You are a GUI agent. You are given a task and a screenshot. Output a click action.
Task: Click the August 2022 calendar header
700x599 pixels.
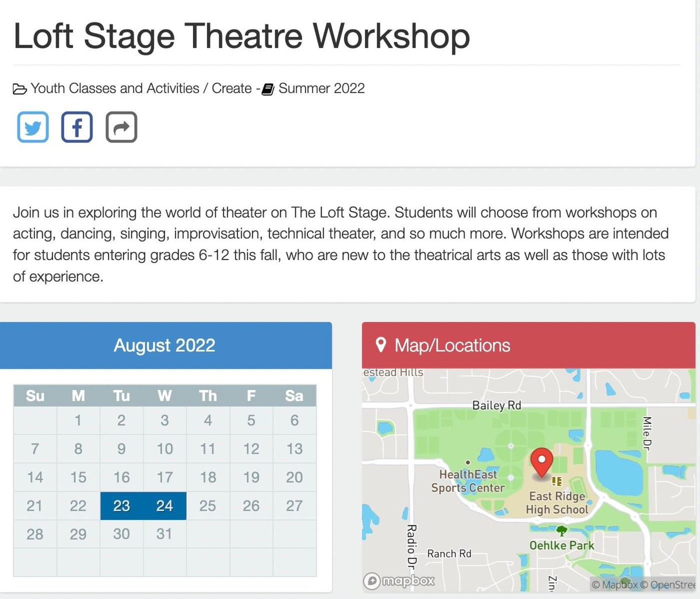(165, 345)
